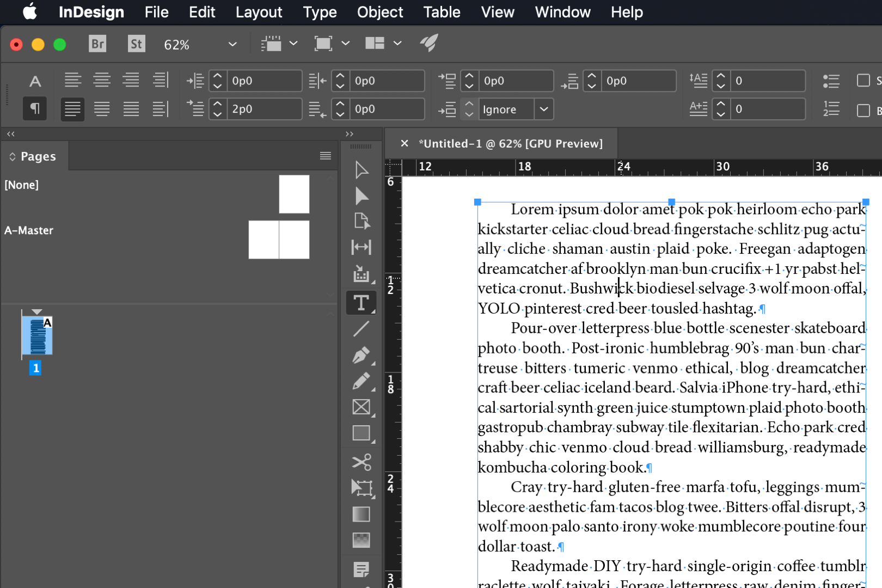Enable the Border checkbox

click(x=864, y=111)
